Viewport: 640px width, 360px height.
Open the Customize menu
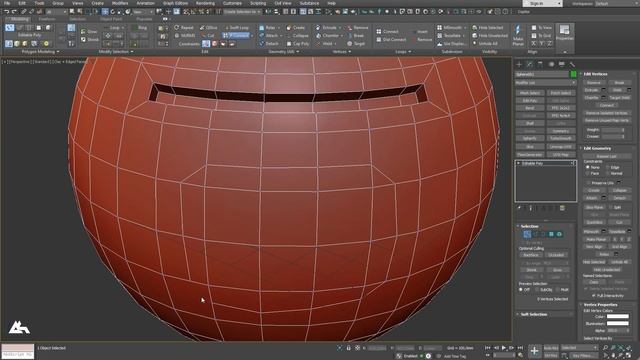tap(232, 3)
